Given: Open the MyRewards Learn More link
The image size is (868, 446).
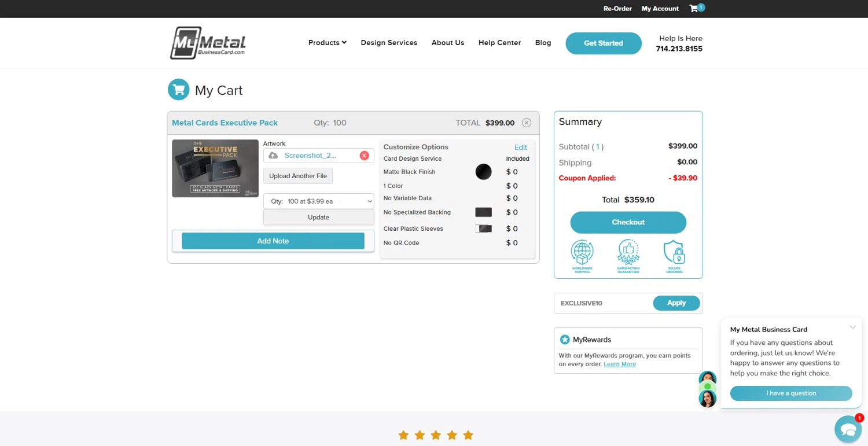Looking at the screenshot, I should click(x=620, y=364).
